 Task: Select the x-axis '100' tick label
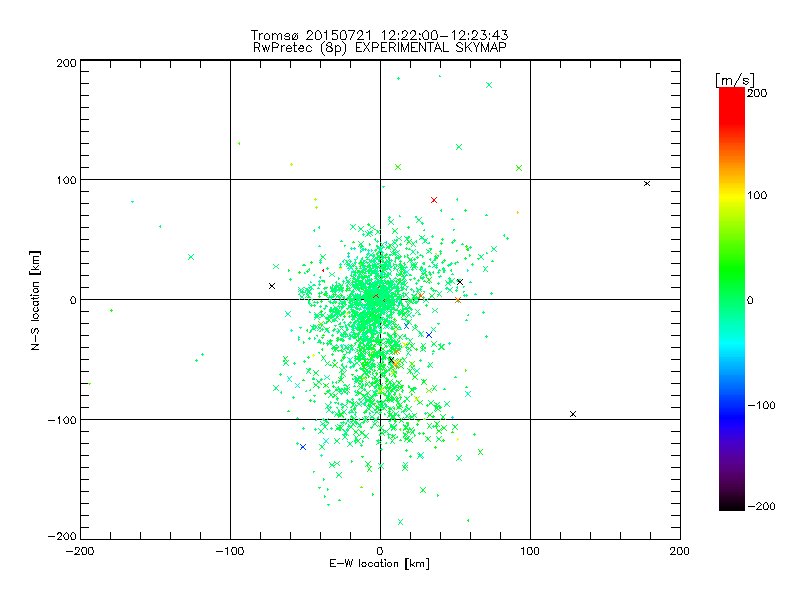[x=530, y=552]
